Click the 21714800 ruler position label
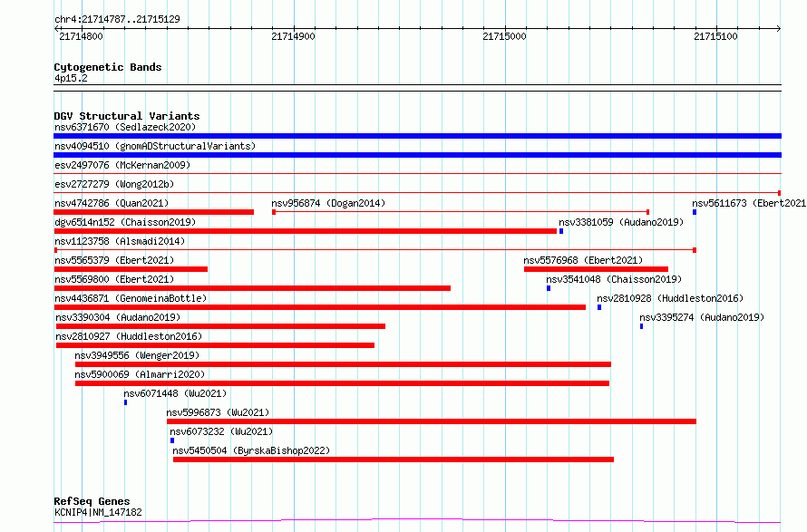Image resolution: width=807 pixels, height=532 pixels. point(82,36)
